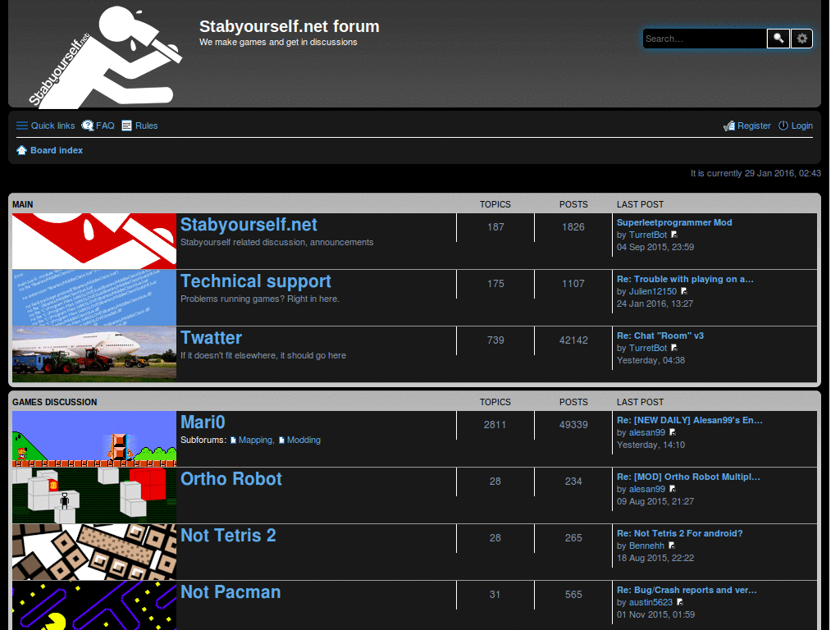Click the Register quill icon

(729, 126)
